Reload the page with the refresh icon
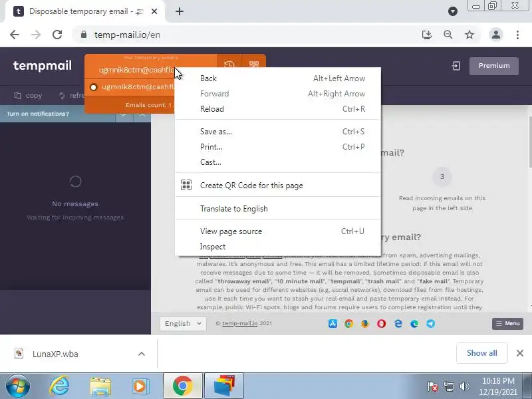532x399 pixels. point(57,35)
